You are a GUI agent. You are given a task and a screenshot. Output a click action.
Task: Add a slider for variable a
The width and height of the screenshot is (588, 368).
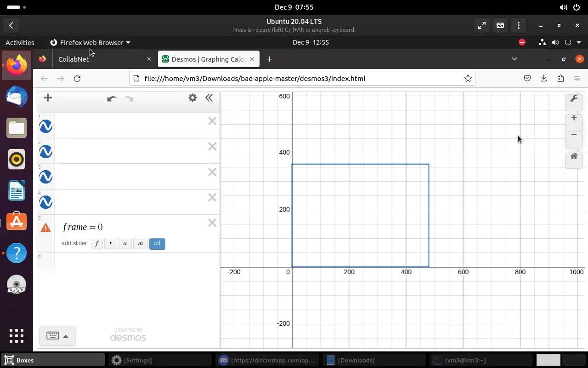[x=125, y=243]
